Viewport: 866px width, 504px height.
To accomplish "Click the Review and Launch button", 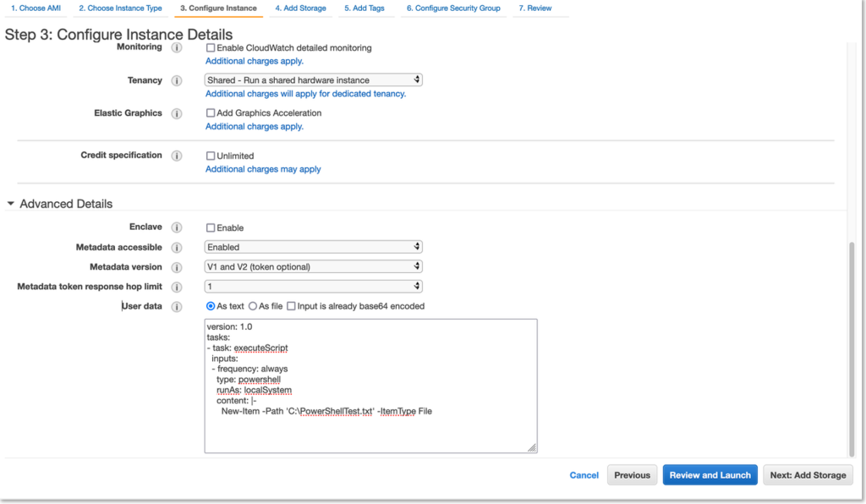I will 710,474.
